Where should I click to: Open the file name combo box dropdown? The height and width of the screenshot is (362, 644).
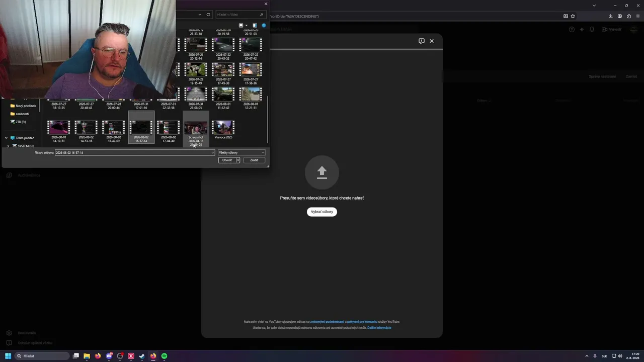tap(213, 152)
